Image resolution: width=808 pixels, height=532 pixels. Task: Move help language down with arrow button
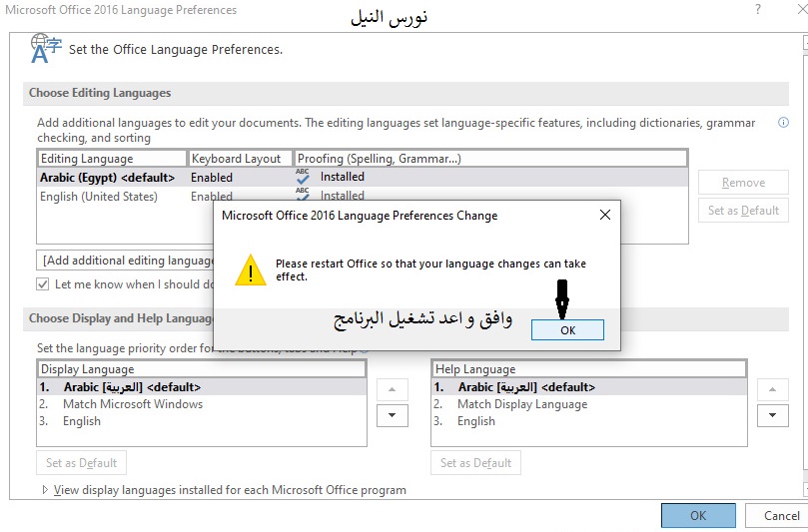(773, 414)
